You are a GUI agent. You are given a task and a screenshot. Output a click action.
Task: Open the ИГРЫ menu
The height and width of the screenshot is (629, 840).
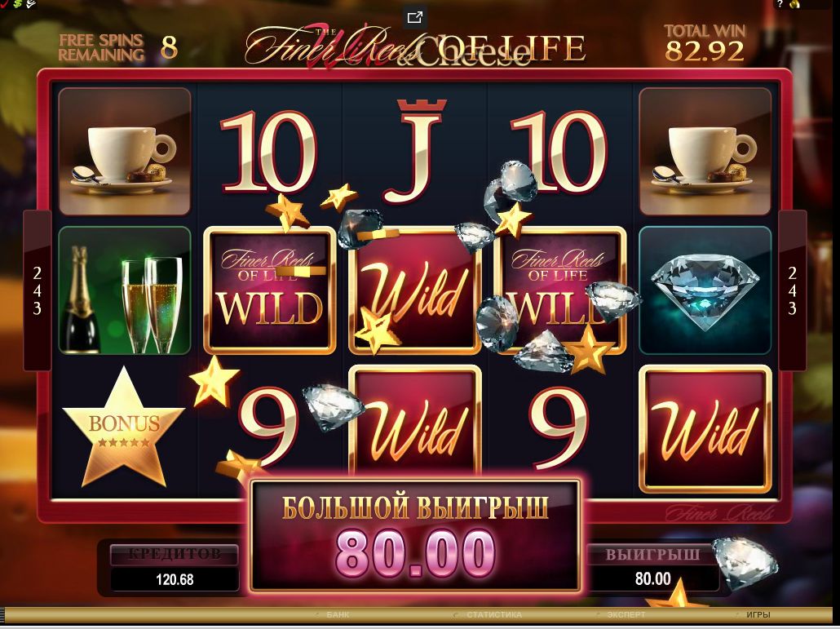pos(758,614)
